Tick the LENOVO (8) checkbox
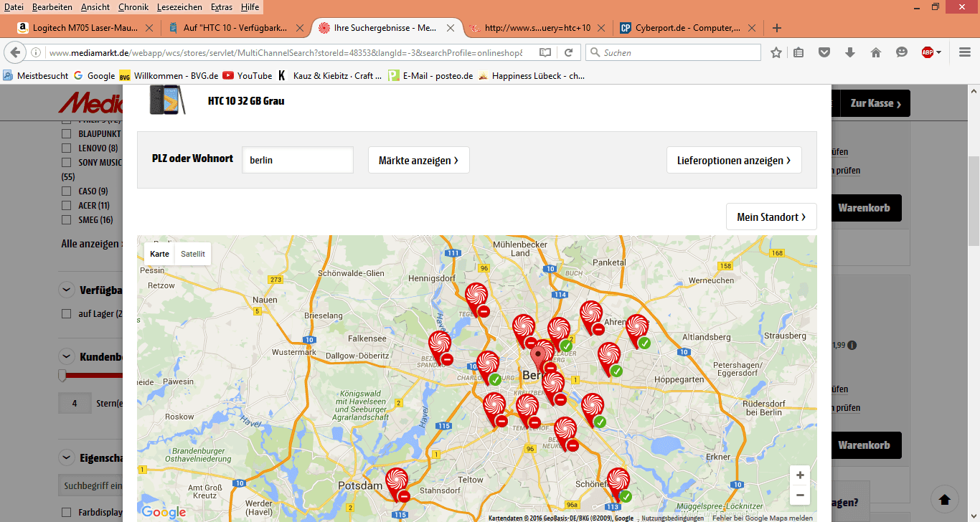This screenshot has height=522, width=980. [x=66, y=148]
